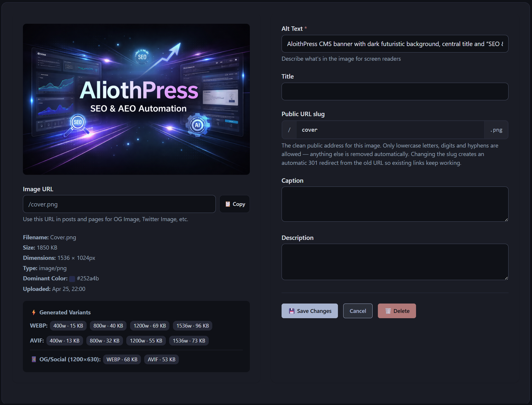The height and width of the screenshot is (405, 532).
Task: Select AVIF 1536w · 73 KB variant
Action: tap(189, 341)
